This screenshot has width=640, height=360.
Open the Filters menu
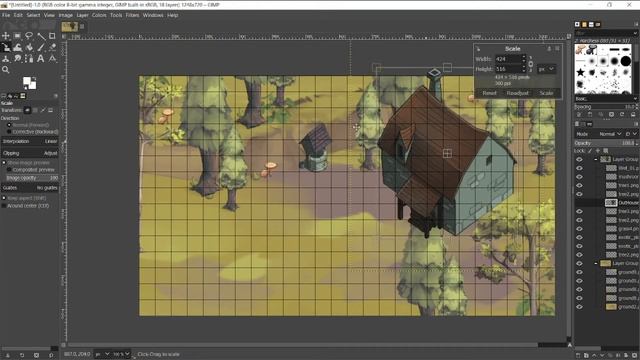(x=132, y=15)
